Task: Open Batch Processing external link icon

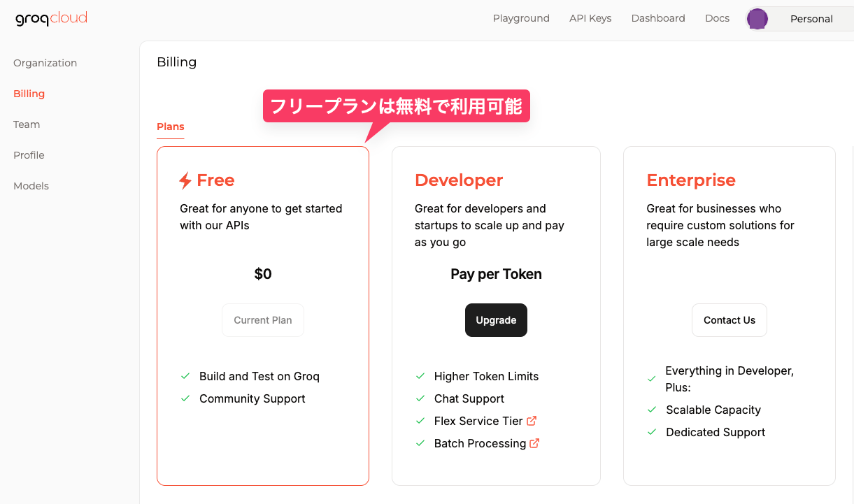Action: click(x=534, y=443)
